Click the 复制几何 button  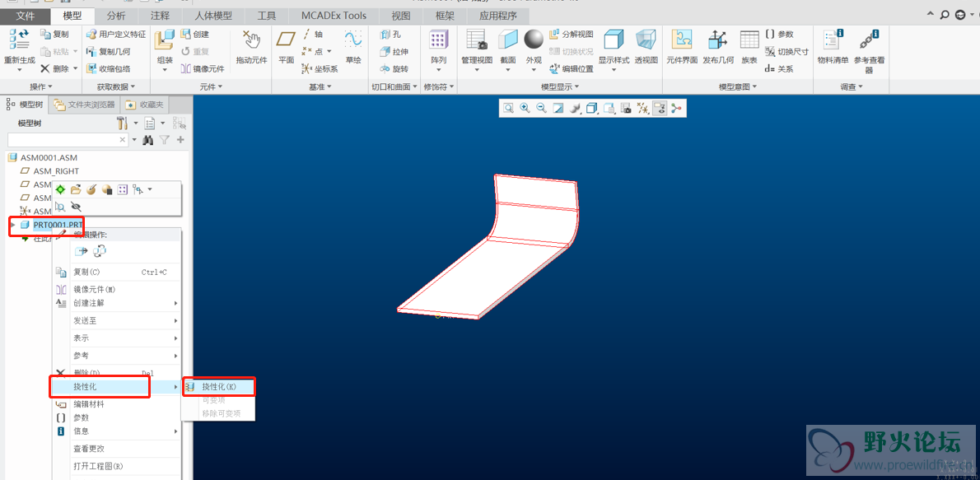[x=108, y=51]
